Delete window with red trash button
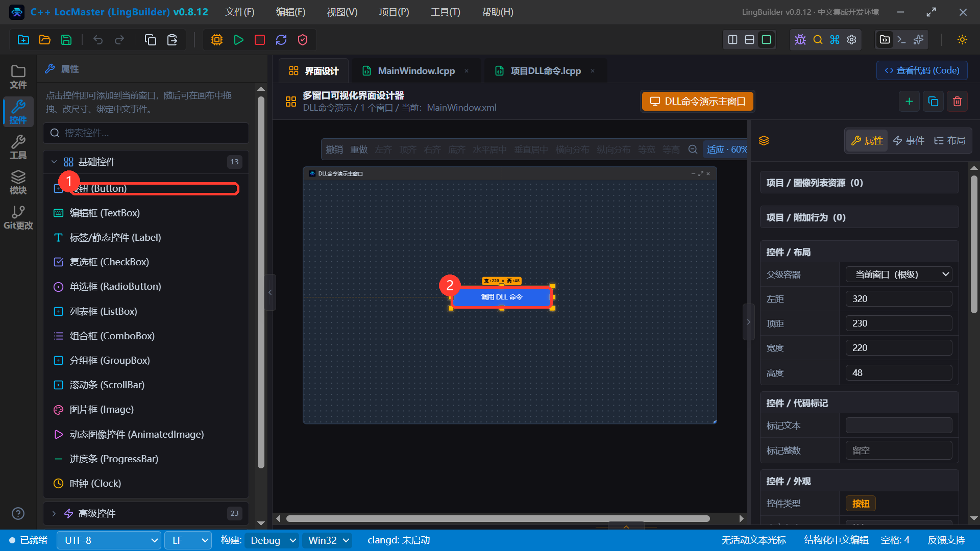Screen dimensions: 980x551 click(x=957, y=101)
